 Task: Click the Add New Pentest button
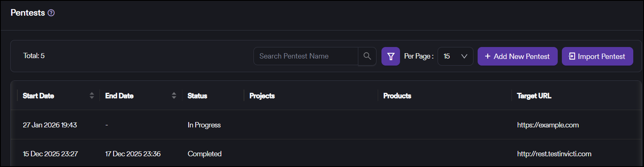coord(517,56)
